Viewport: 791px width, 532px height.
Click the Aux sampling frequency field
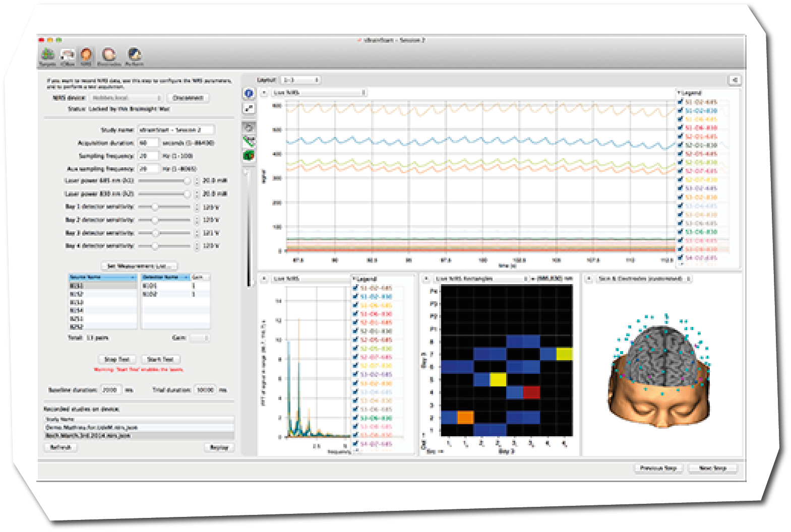click(148, 169)
